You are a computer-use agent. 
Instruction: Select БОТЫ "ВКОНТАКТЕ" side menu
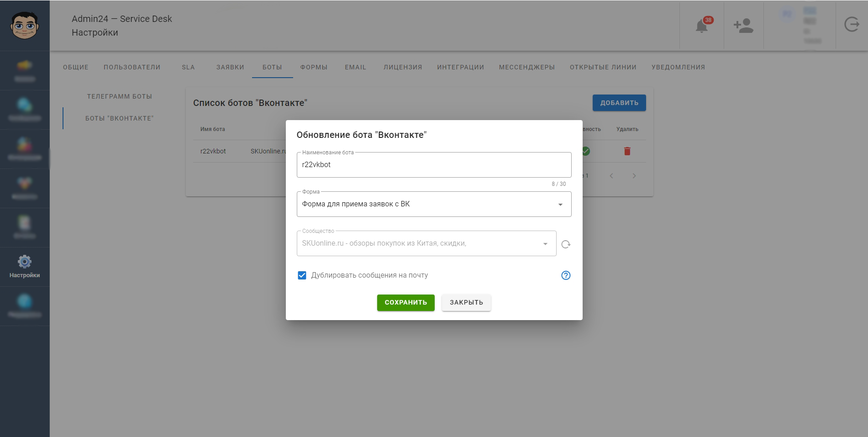tap(120, 118)
